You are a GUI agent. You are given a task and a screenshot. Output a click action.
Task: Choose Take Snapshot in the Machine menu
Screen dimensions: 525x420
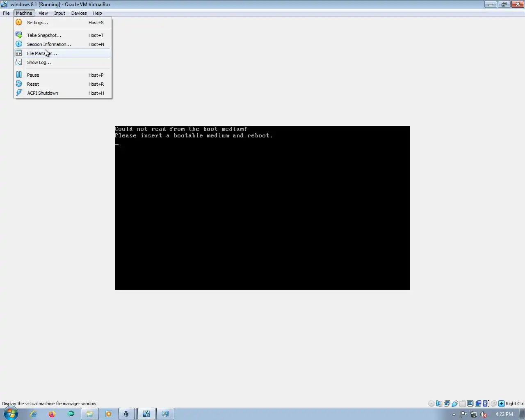coord(62,35)
